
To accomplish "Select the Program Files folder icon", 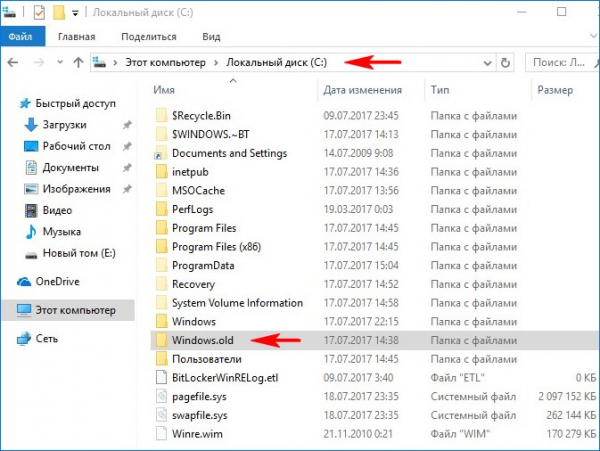I will coord(161,228).
